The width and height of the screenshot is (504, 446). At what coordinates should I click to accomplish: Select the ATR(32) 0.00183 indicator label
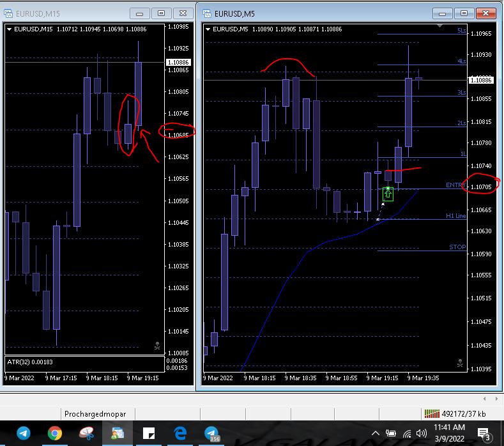[x=30, y=362]
